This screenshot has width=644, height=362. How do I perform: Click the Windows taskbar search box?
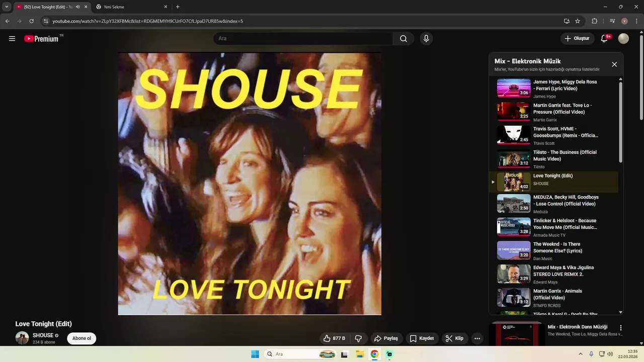[301, 354]
